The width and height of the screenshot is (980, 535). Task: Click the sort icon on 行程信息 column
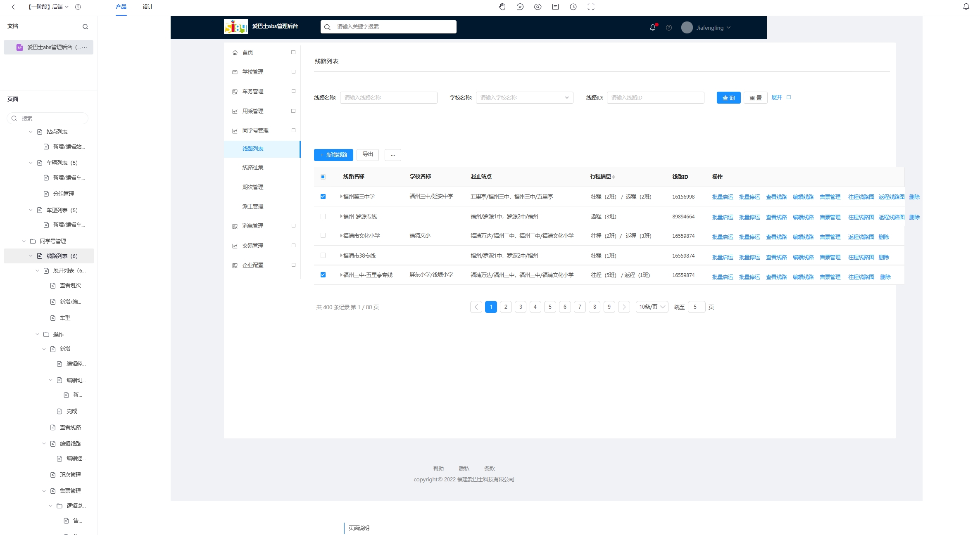click(614, 177)
